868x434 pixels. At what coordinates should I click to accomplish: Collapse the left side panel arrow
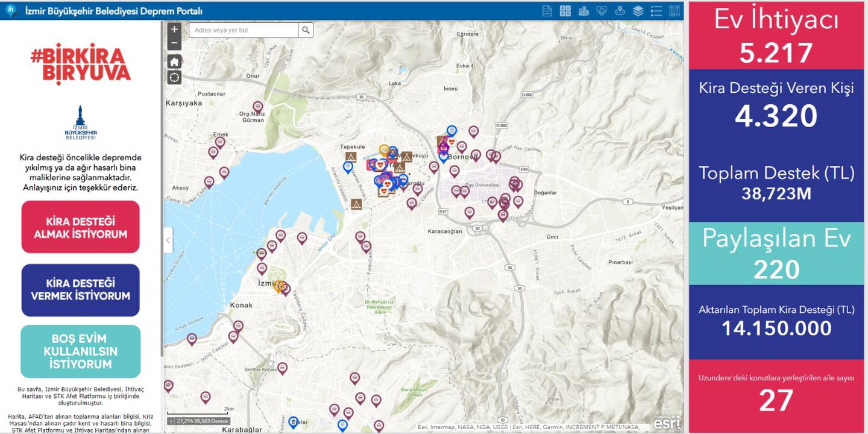click(168, 241)
